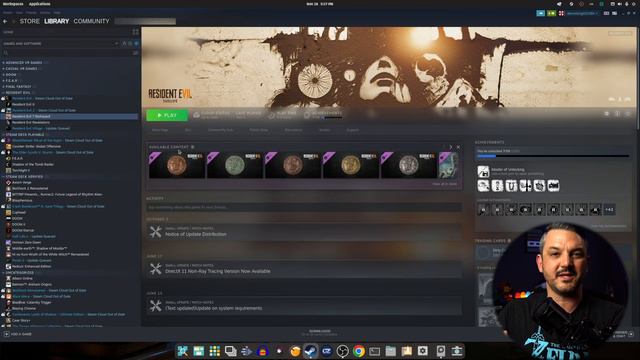Screen dimensions: 640x360
Task: Expand the Casual VR Games collection
Action: pyautogui.click(x=22, y=69)
